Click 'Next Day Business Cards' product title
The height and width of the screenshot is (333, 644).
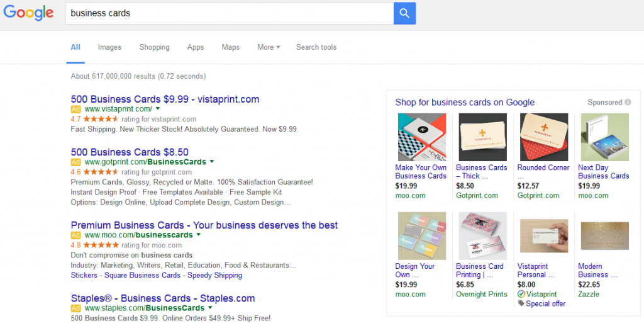(603, 172)
